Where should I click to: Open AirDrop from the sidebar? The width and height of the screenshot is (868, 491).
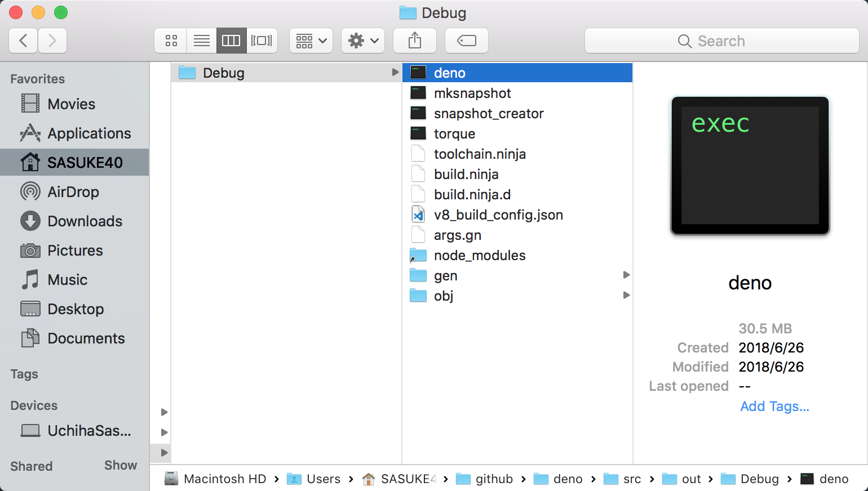pos(74,192)
